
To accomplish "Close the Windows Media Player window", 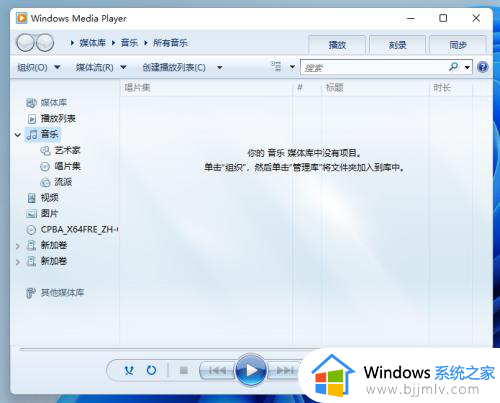I will pyautogui.click(x=476, y=18).
